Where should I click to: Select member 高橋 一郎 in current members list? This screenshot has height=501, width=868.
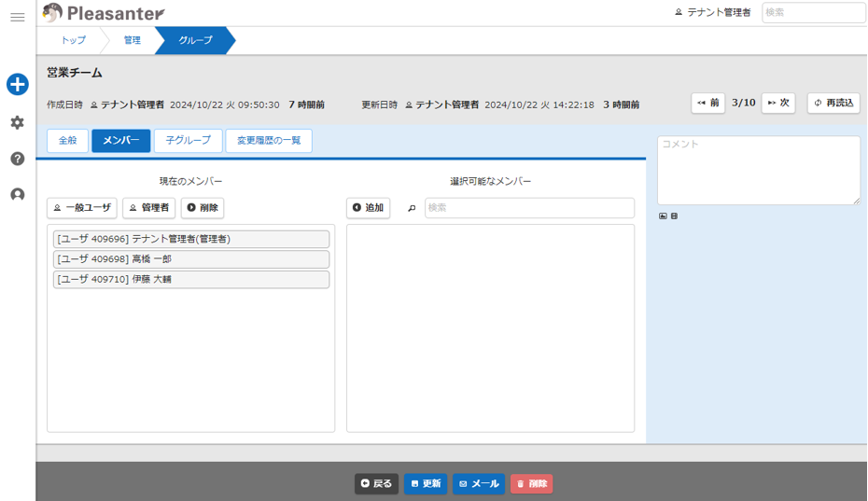click(190, 259)
